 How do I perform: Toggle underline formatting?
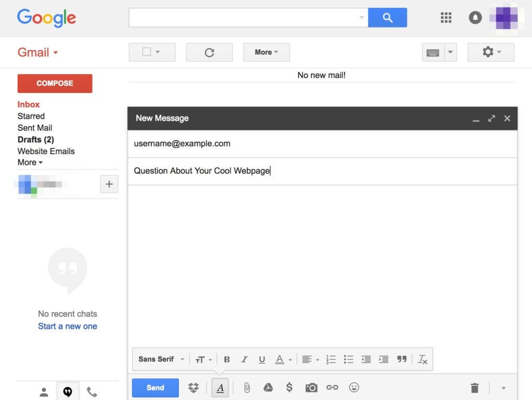[262, 359]
